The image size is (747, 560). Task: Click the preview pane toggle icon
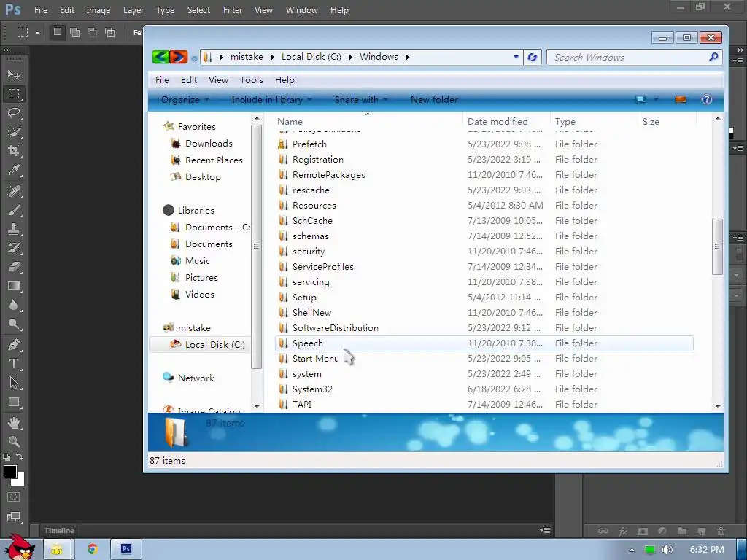tap(681, 99)
